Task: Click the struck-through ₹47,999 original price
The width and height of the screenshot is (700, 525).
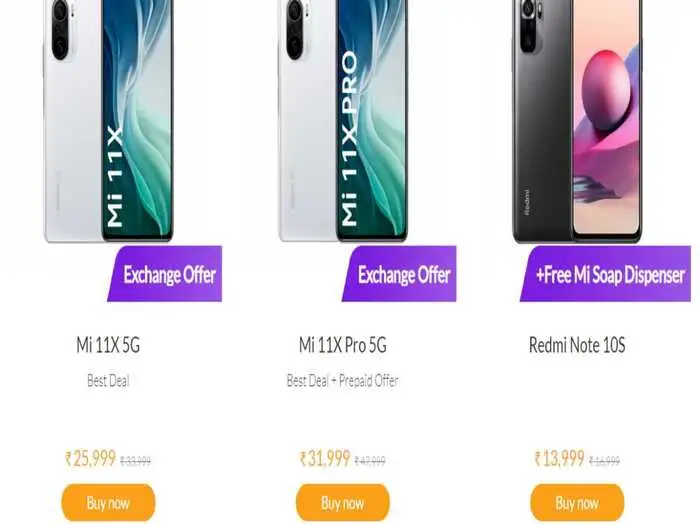Action: tap(370, 460)
